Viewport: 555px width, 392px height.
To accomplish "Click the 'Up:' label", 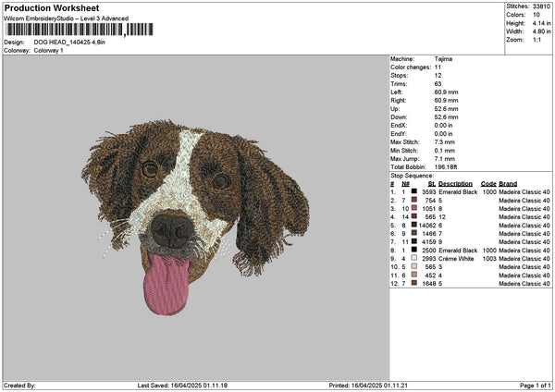I will click(x=395, y=109).
